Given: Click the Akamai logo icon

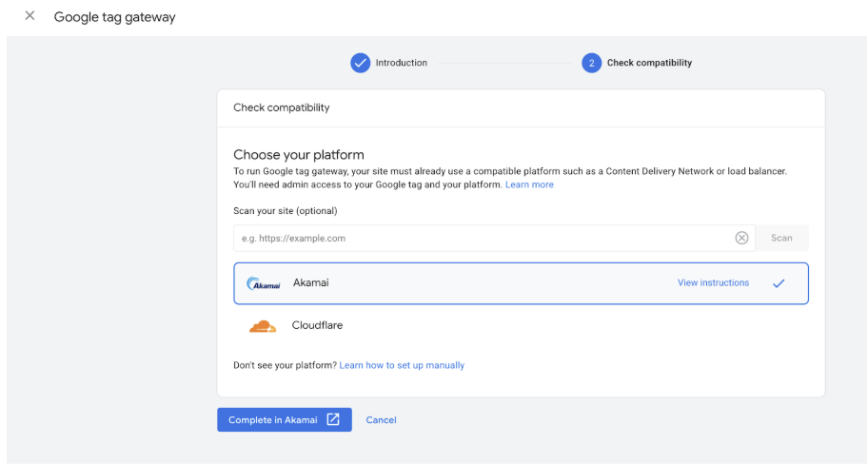Looking at the screenshot, I should (x=264, y=283).
